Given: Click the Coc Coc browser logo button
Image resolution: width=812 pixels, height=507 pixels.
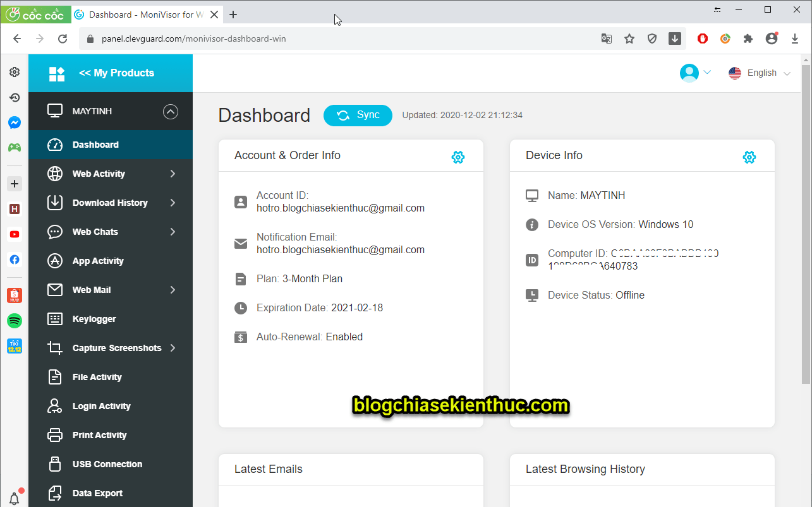Looking at the screenshot, I should 35,14.
